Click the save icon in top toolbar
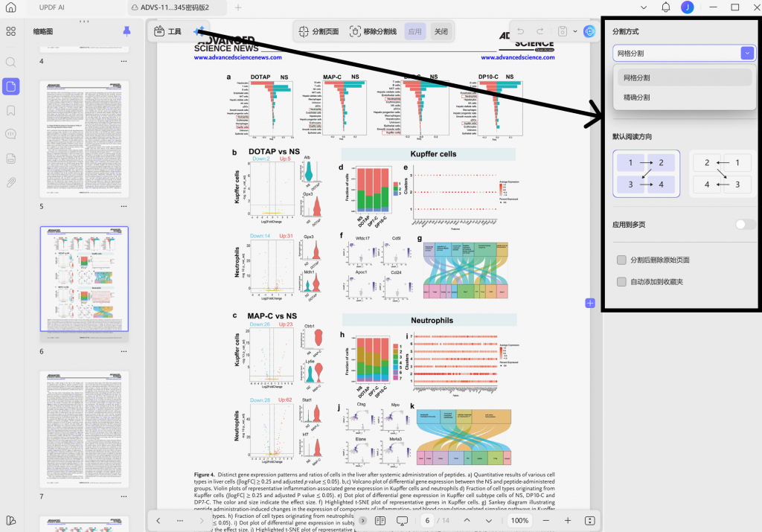762x532 pixels. click(x=563, y=31)
